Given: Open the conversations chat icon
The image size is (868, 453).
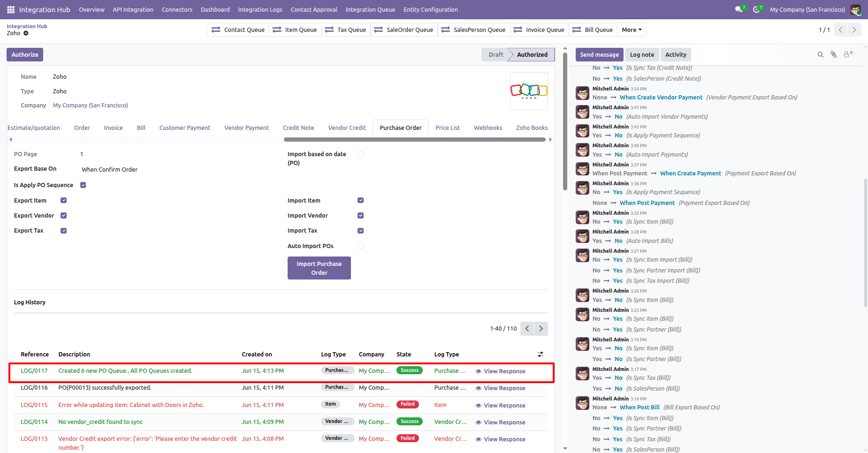Looking at the screenshot, I should [739, 9].
